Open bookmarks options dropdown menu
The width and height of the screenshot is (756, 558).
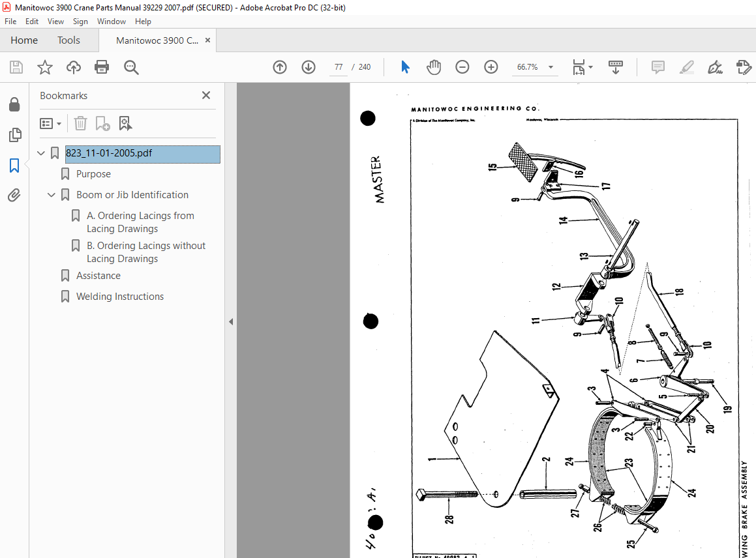click(x=51, y=124)
